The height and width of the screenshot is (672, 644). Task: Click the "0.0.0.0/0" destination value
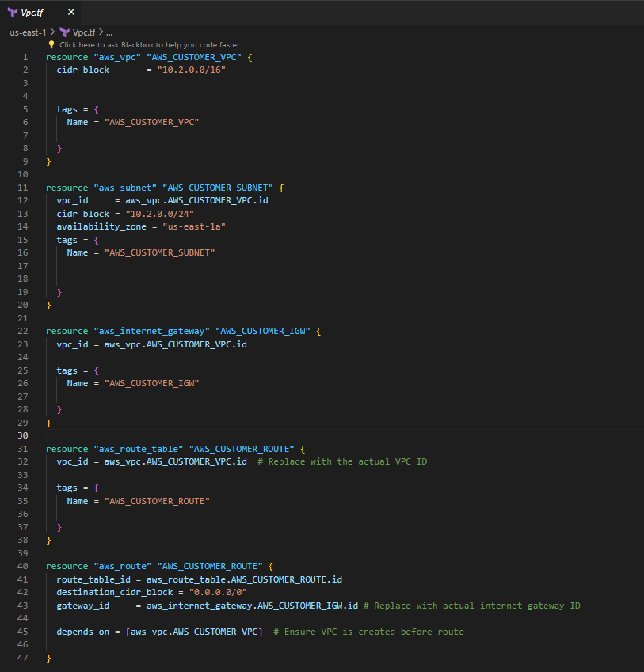218,592
